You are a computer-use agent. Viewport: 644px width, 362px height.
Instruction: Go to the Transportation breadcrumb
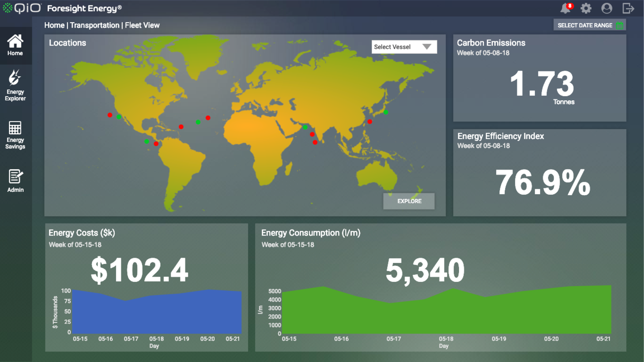point(95,25)
